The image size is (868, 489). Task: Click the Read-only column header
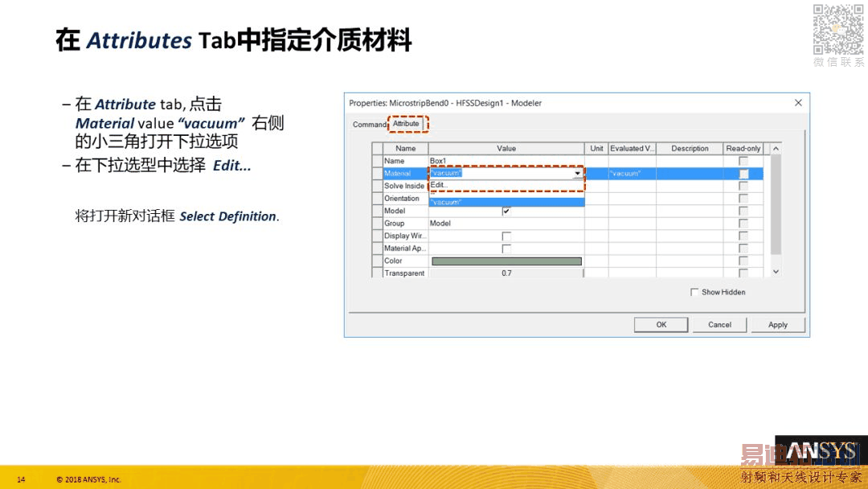(743, 149)
